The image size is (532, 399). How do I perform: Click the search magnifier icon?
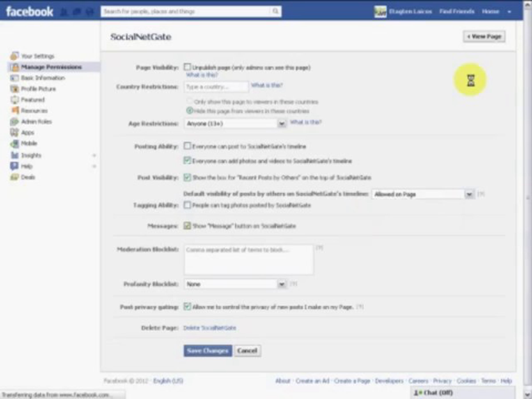pyautogui.click(x=275, y=11)
